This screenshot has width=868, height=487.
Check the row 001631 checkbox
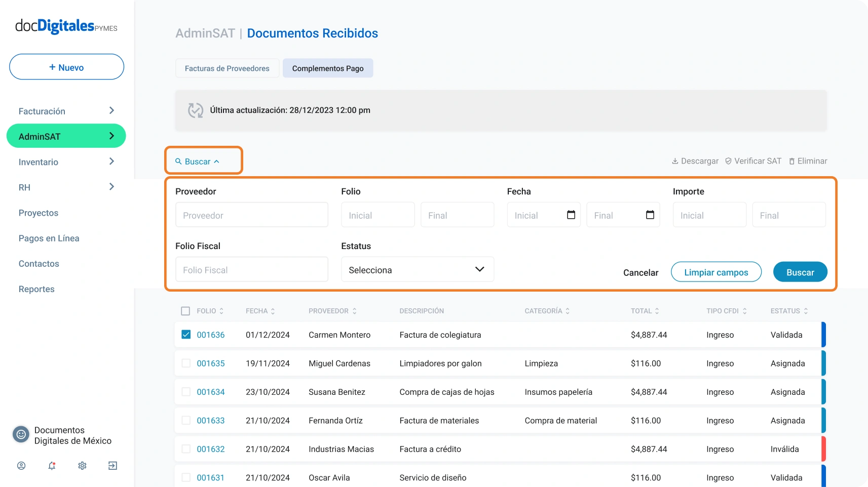point(186,477)
